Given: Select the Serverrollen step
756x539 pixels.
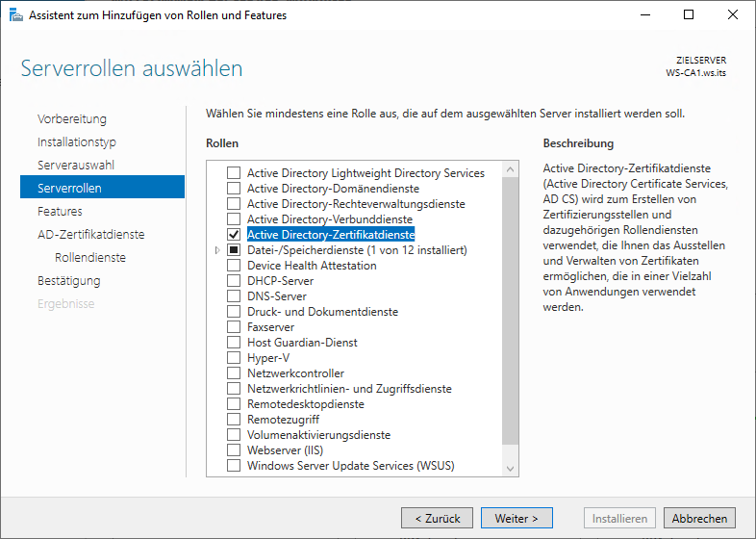Looking at the screenshot, I should [x=102, y=187].
